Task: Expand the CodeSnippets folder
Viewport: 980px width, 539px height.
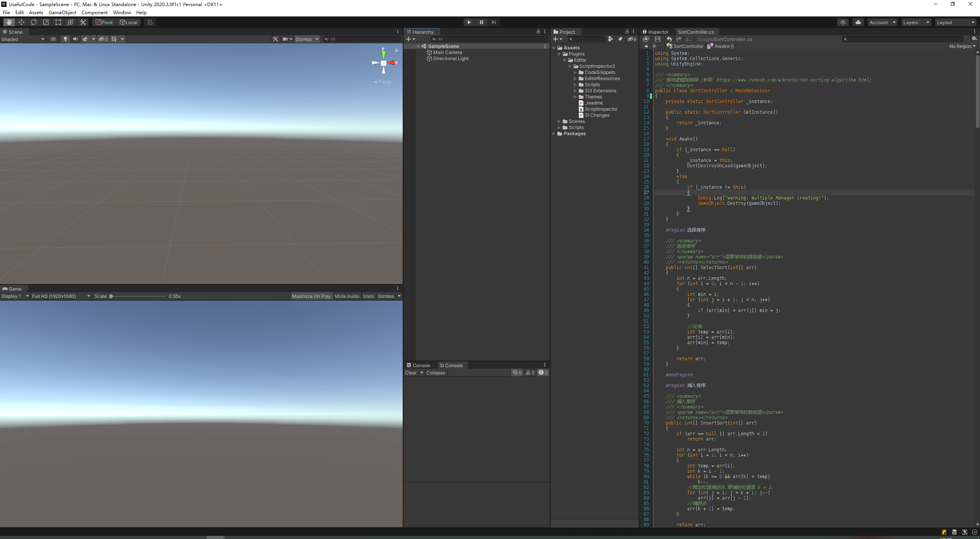Action: pos(575,72)
